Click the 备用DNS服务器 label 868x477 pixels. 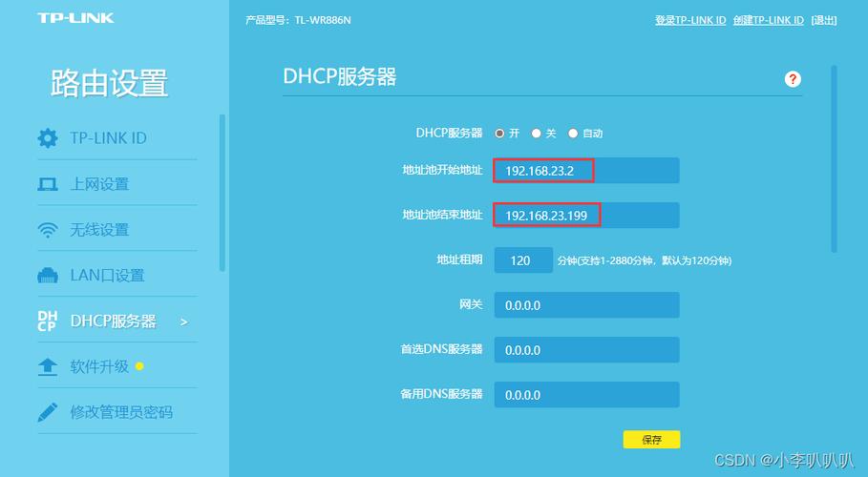pyautogui.click(x=442, y=394)
